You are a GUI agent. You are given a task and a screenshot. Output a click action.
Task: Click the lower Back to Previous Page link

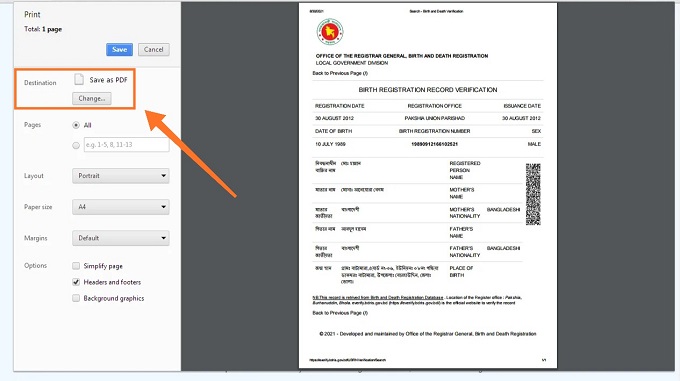point(340,313)
